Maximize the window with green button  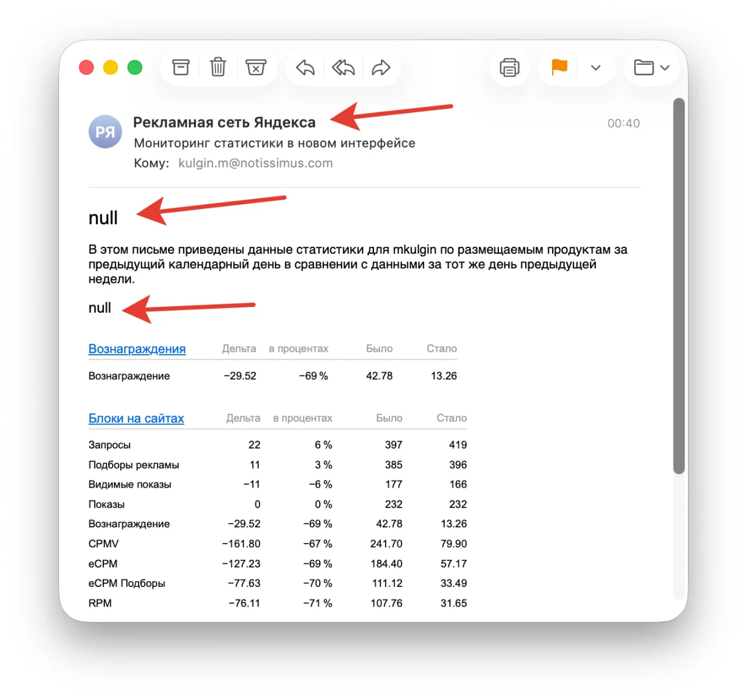coord(135,68)
